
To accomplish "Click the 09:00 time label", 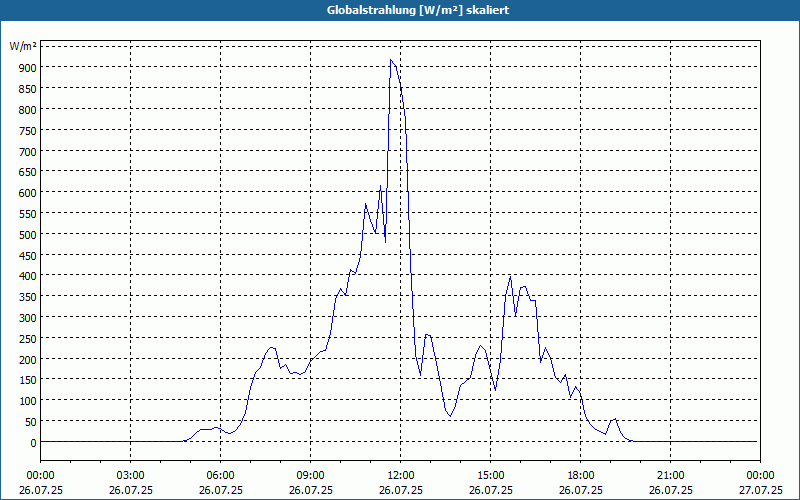I will pos(311,476).
